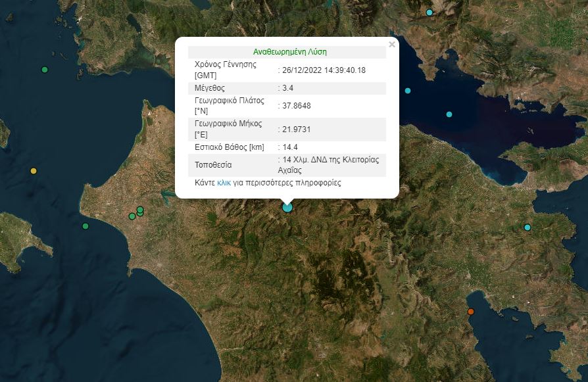Click the topmost green marker in the inland cluster
Screen dimensions: 588x382
click(140, 209)
